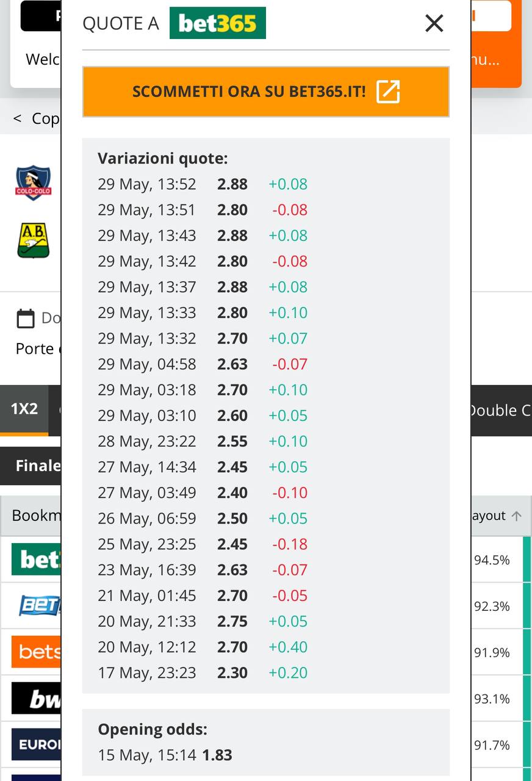Click the orange bets bookmaker logo
The image size is (532, 781).
point(36,652)
